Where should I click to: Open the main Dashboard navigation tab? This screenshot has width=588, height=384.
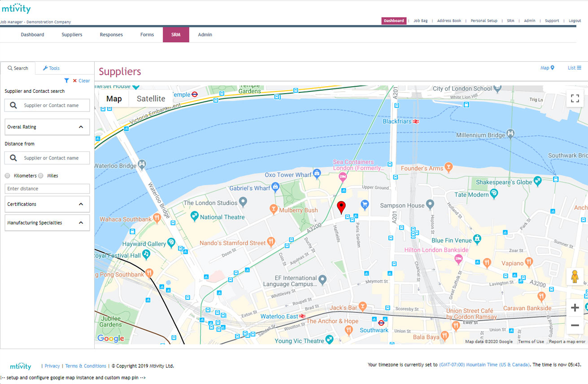point(32,35)
